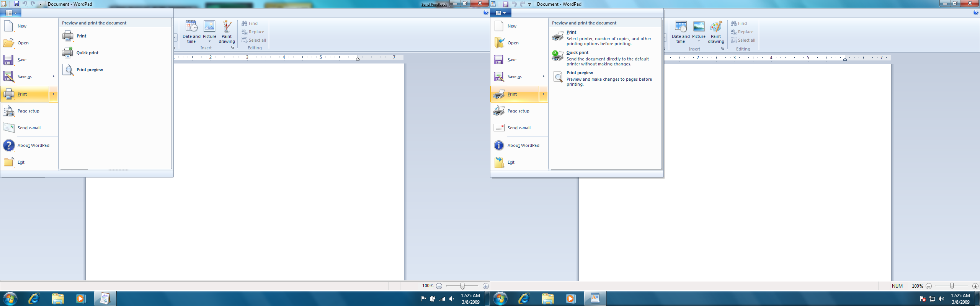This screenshot has height=306, width=980.
Task: Click Print preview icon in right submenu
Action: pos(558,76)
